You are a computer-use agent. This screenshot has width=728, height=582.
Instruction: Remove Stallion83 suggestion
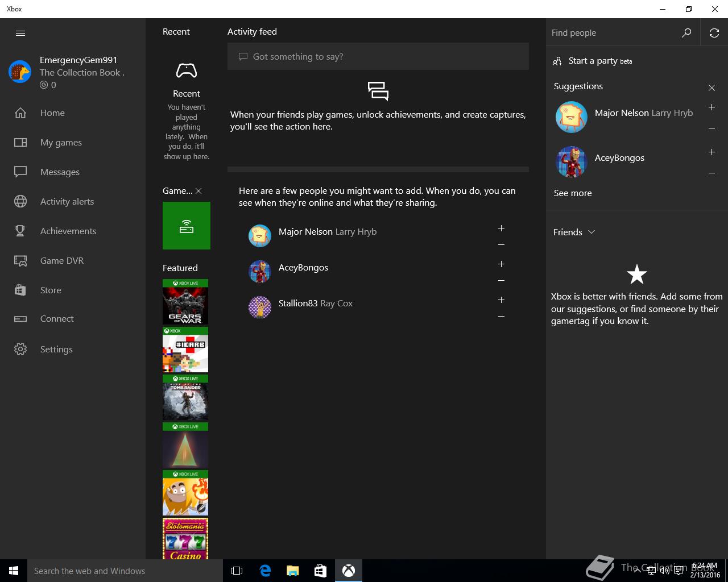tap(501, 316)
